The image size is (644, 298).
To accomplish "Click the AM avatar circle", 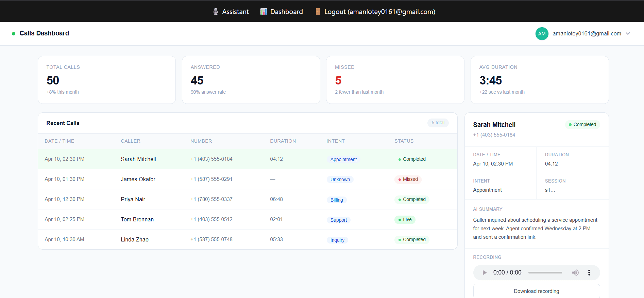I will click(x=542, y=34).
